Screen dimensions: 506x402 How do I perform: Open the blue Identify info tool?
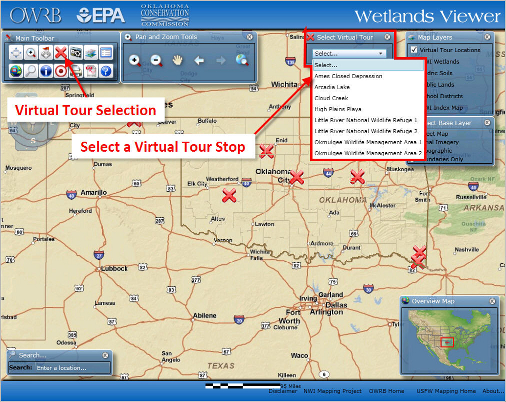pyautogui.click(x=46, y=71)
